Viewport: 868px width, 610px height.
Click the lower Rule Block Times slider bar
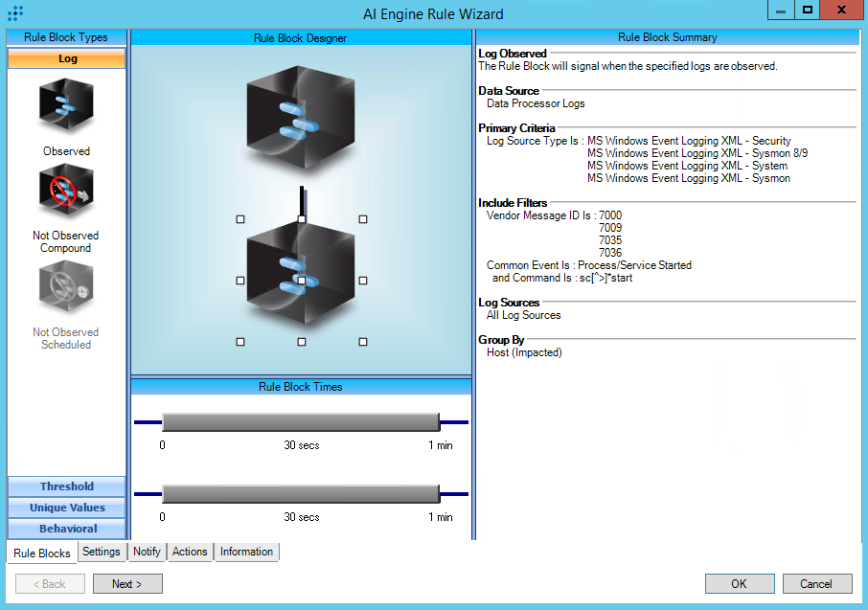300,493
